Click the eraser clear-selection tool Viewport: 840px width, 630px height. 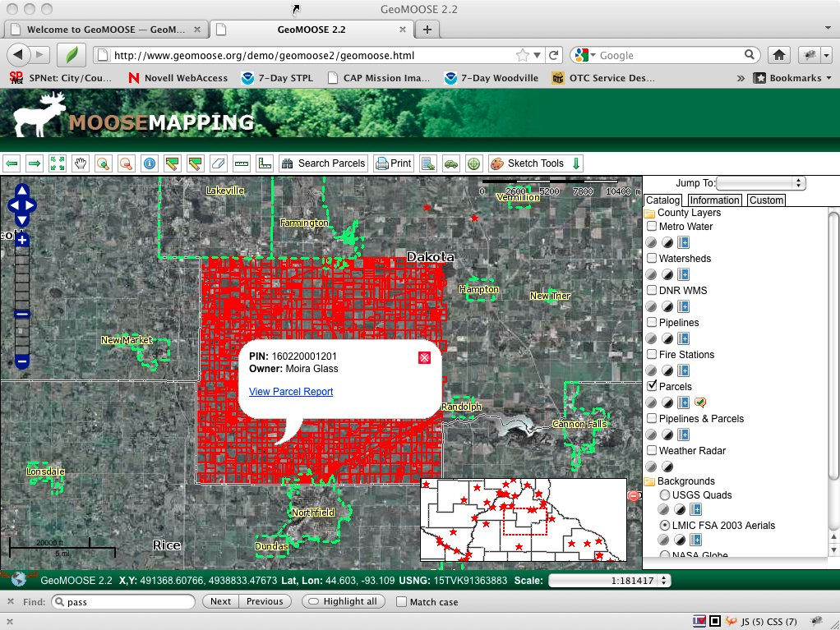point(218,163)
